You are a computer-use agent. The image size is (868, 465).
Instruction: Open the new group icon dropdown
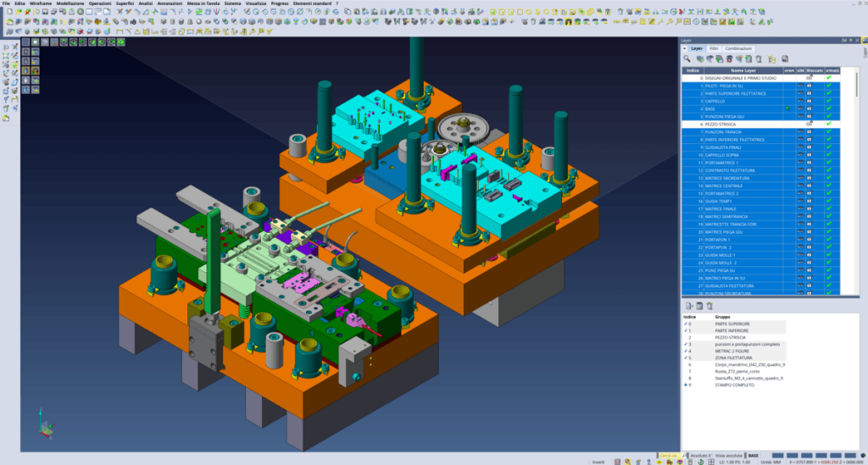pyautogui.click(x=693, y=304)
